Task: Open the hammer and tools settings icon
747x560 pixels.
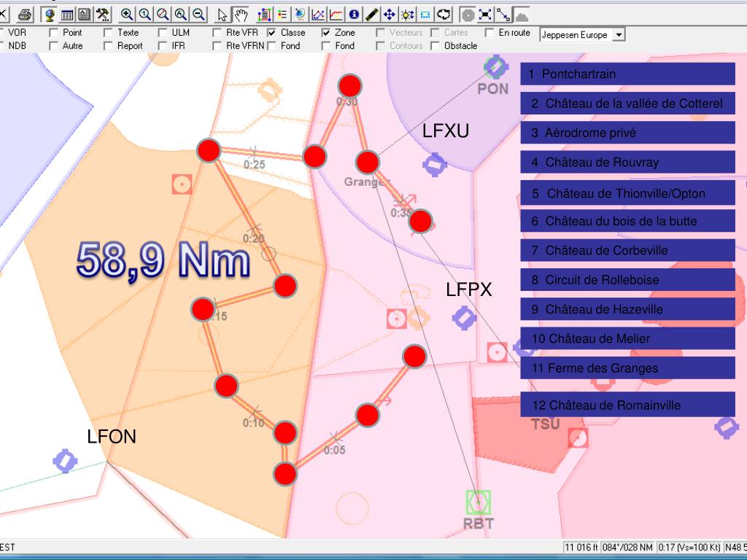Action: (x=103, y=15)
